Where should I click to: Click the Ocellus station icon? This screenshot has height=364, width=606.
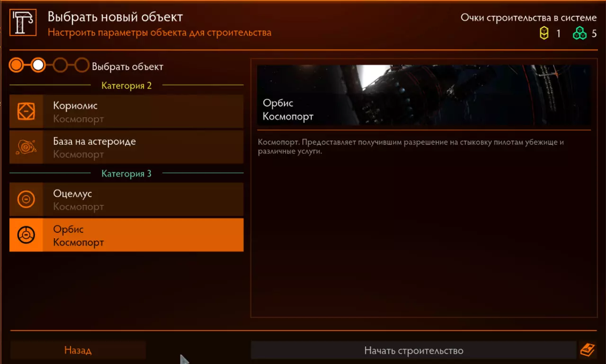coord(26,199)
